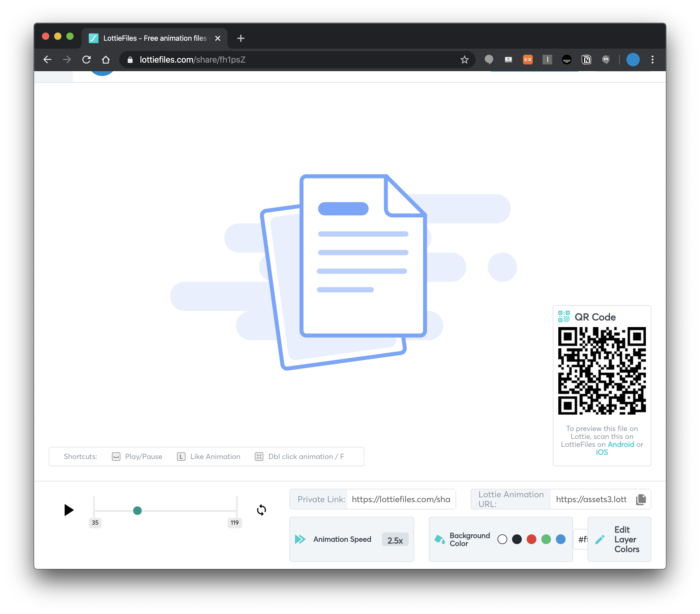Open the gray speech bubble extension
700x614 pixels.
[x=489, y=60]
